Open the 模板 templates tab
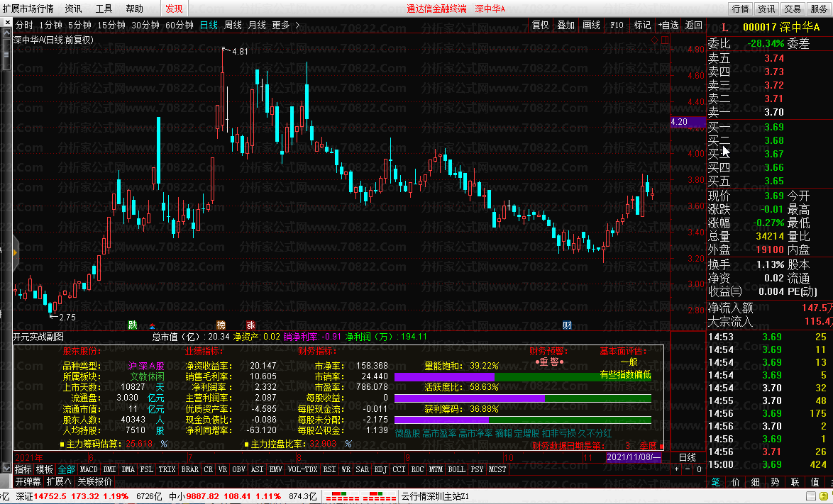This screenshot has width=833, height=504. pos(44,469)
